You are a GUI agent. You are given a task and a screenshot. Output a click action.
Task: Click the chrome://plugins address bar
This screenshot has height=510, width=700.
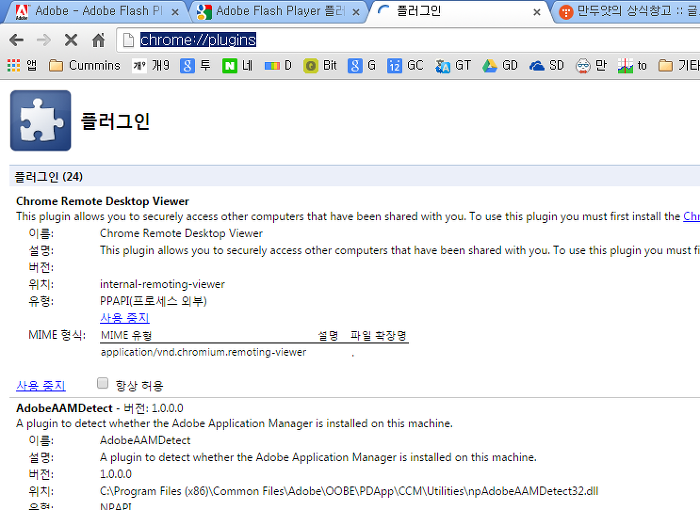click(x=408, y=40)
